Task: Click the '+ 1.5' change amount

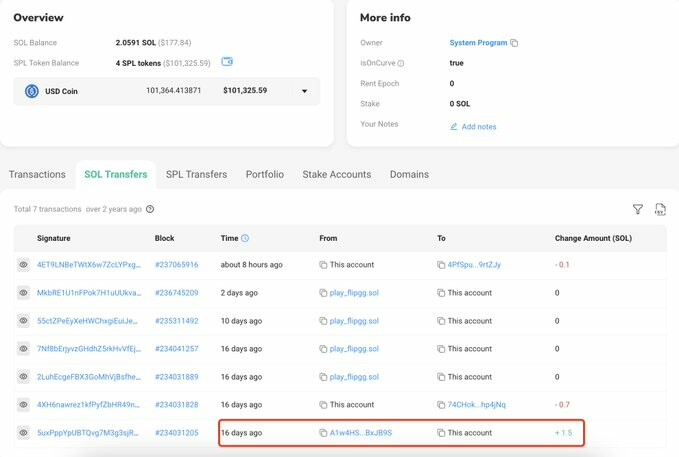Action: (x=563, y=433)
